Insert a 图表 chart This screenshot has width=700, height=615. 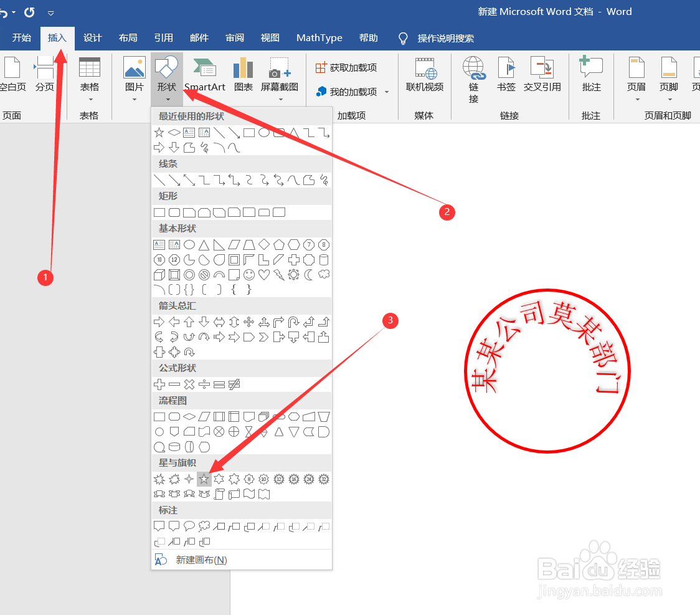pyautogui.click(x=244, y=74)
